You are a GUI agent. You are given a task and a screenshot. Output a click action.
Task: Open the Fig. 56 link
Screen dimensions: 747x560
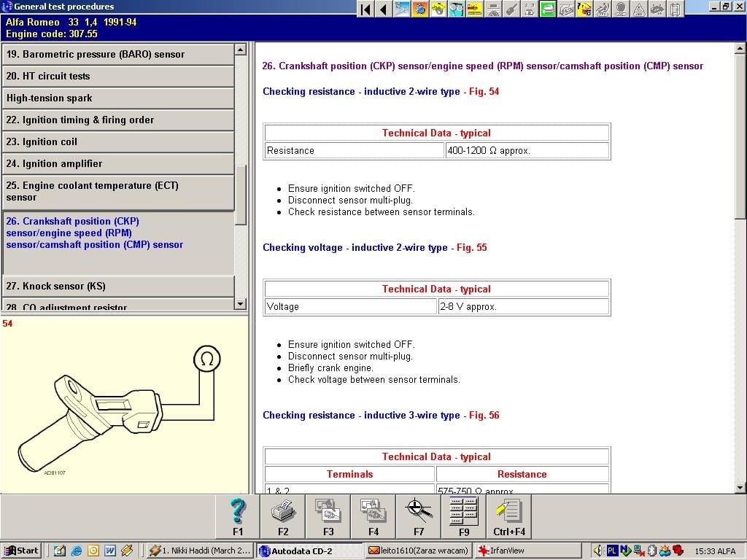(x=484, y=415)
